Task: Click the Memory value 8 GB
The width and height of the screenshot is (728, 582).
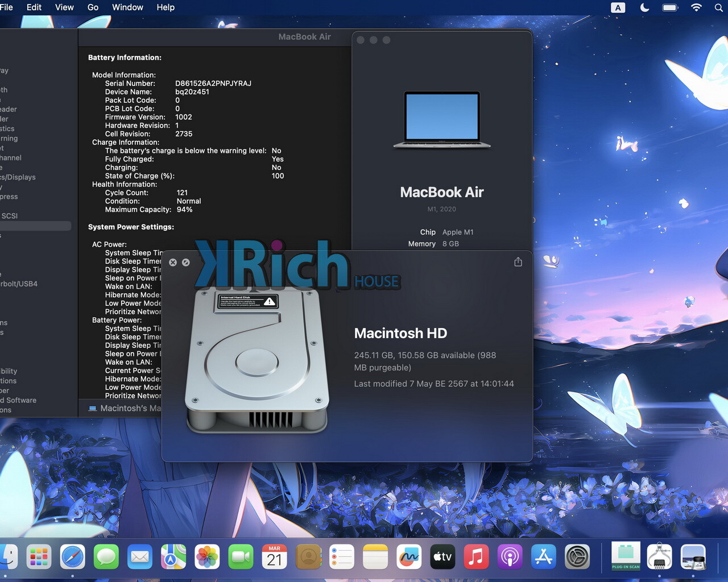Action: point(450,244)
